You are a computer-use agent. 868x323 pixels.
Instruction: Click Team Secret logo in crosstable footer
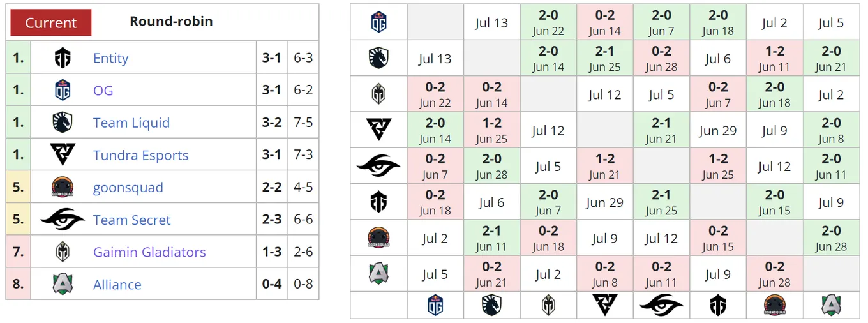click(x=661, y=305)
